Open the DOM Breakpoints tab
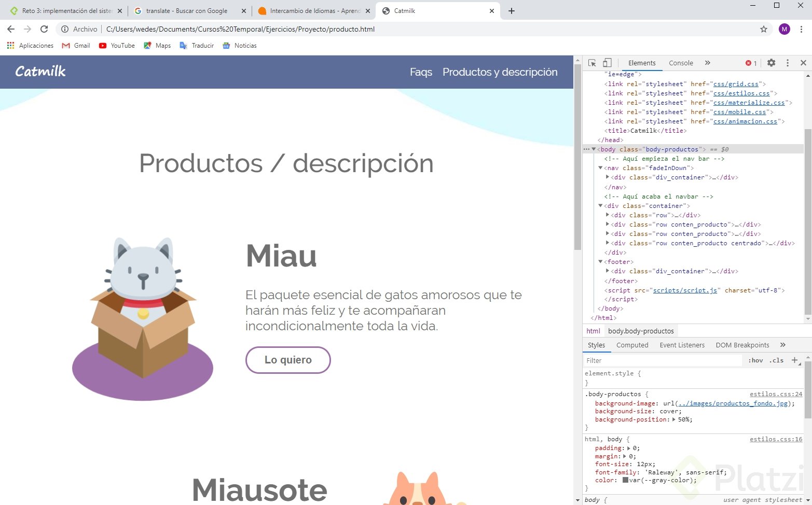Image resolution: width=812 pixels, height=505 pixels. [x=742, y=345]
